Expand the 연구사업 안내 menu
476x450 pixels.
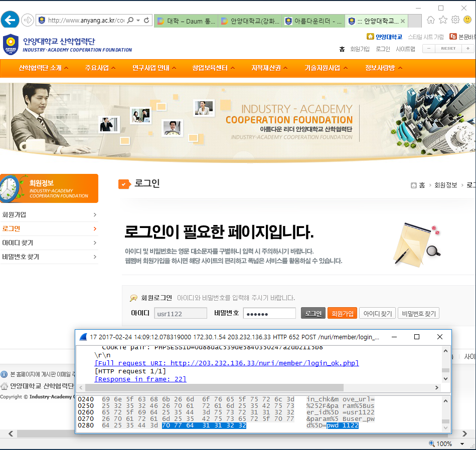(154, 68)
